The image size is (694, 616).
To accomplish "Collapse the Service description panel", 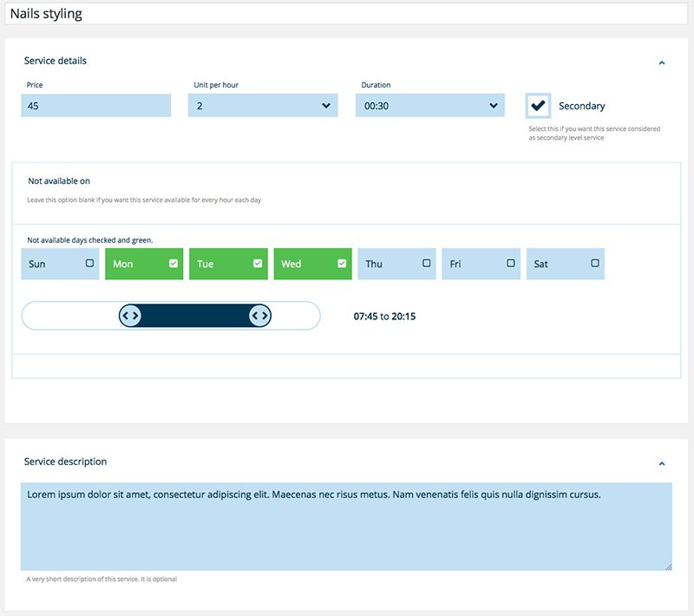I will click(x=662, y=463).
